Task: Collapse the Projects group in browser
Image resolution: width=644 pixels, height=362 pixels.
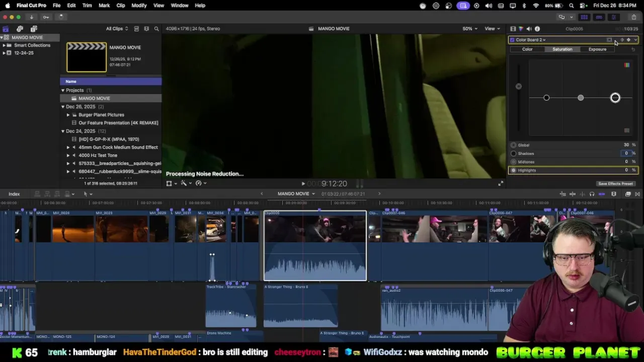Action: coord(63,90)
